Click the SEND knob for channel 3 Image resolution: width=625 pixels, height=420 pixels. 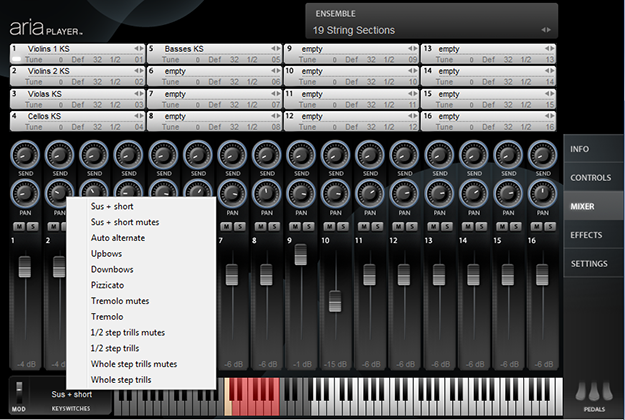pyautogui.click(x=94, y=155)
